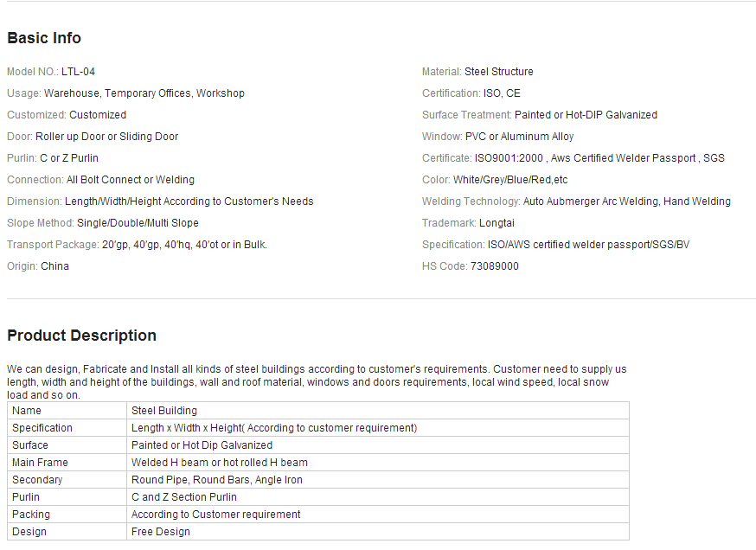Click the C and Z Section Purlin cell
This screenshot has height=550, width=756.
point(377,497)
